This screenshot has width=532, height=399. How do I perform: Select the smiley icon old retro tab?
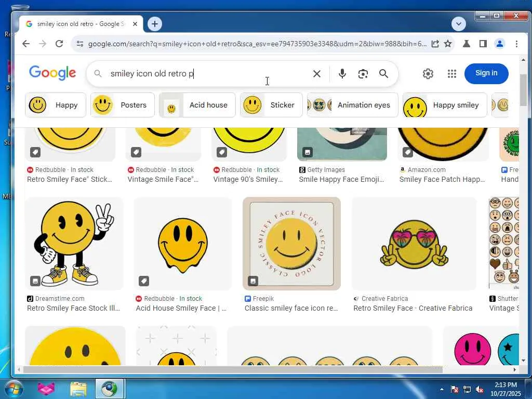pyautogui.click(x=81, y=24)
